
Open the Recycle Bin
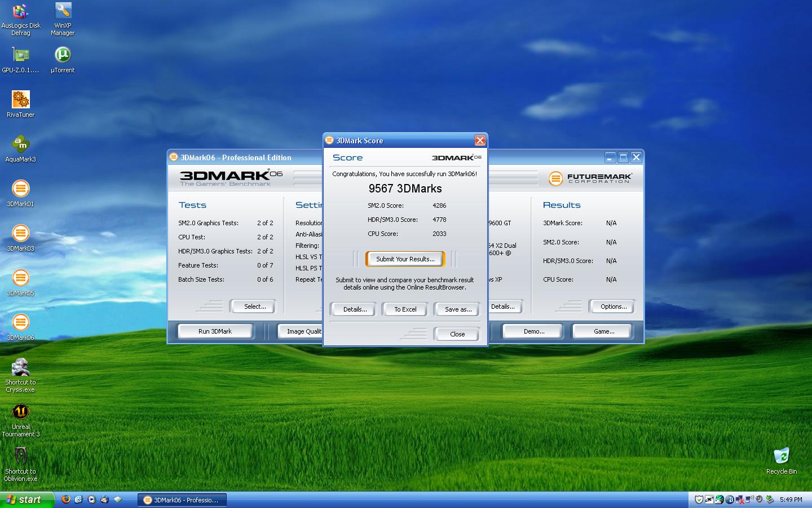pos(782,461)
